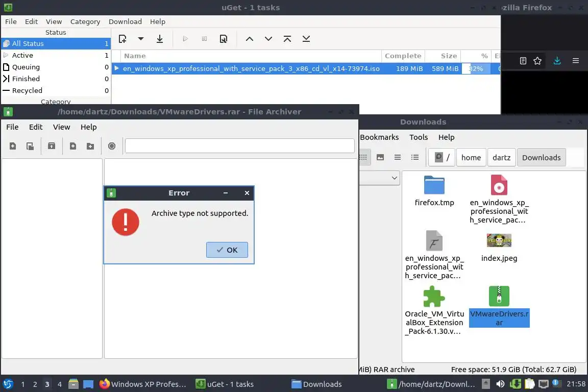Viewport: 588px width, 392px height.
Task: Open File Archiver Edit menu
Action: [x=36, y=127]
